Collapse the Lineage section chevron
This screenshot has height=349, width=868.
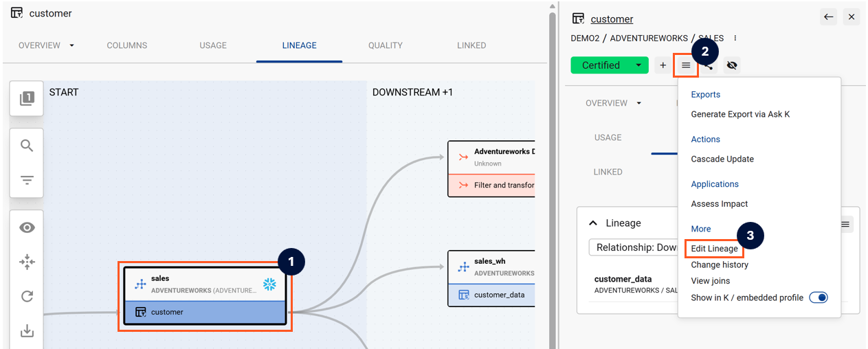point(592,223)
